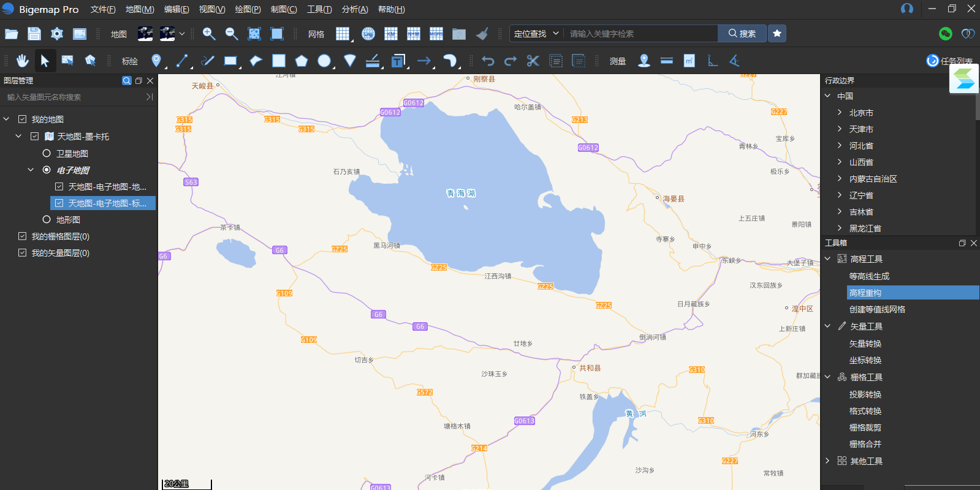Viewport: 980px width, 490px height.
Task: Collapse the 高程工具 toolbox group
Action: click(827, 259)
